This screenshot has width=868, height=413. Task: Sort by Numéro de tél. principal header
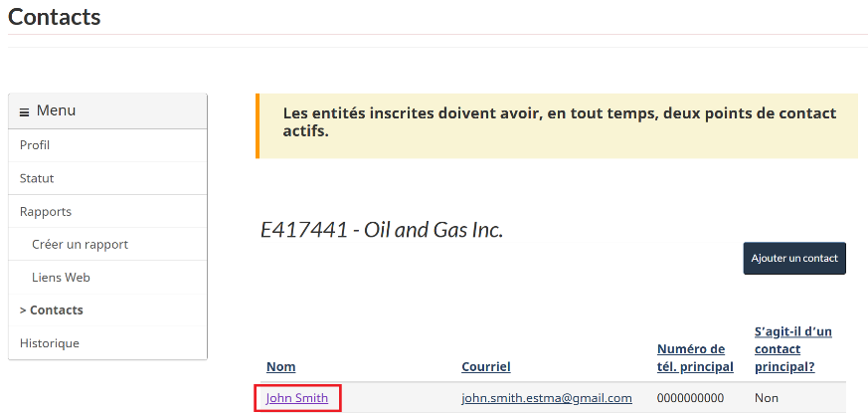coord(695,357)
